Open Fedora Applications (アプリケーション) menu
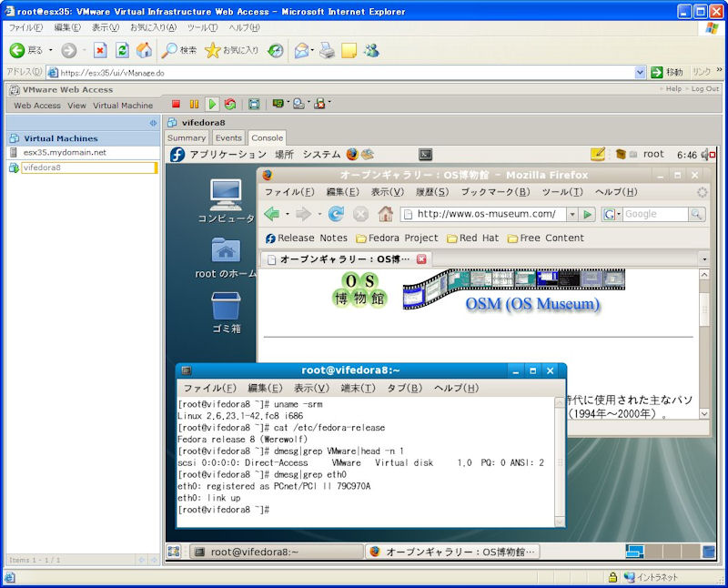728x588 pixels. pyautogui.click(x=227, y=154)
